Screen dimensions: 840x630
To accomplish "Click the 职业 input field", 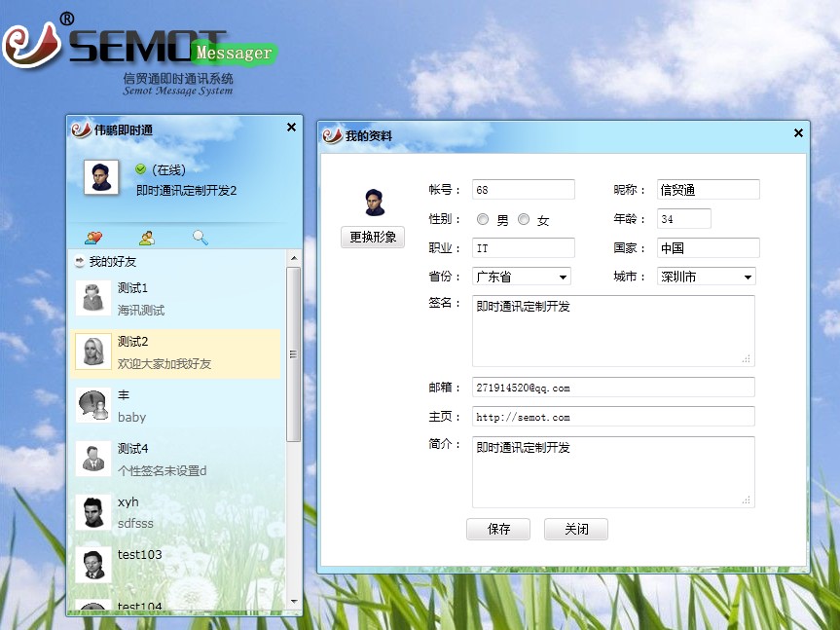I will point(524,248).
